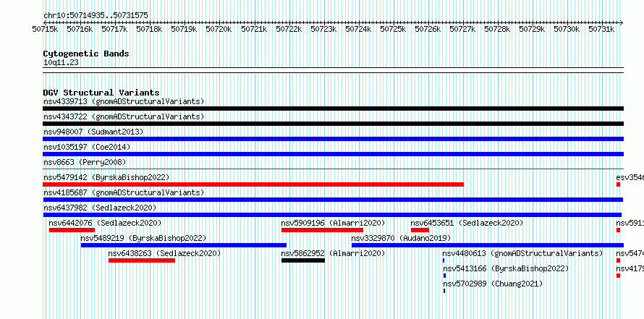Click the black bar under nsv4339713
This screenshot has height=319, width=644.
tap(333, 109)
